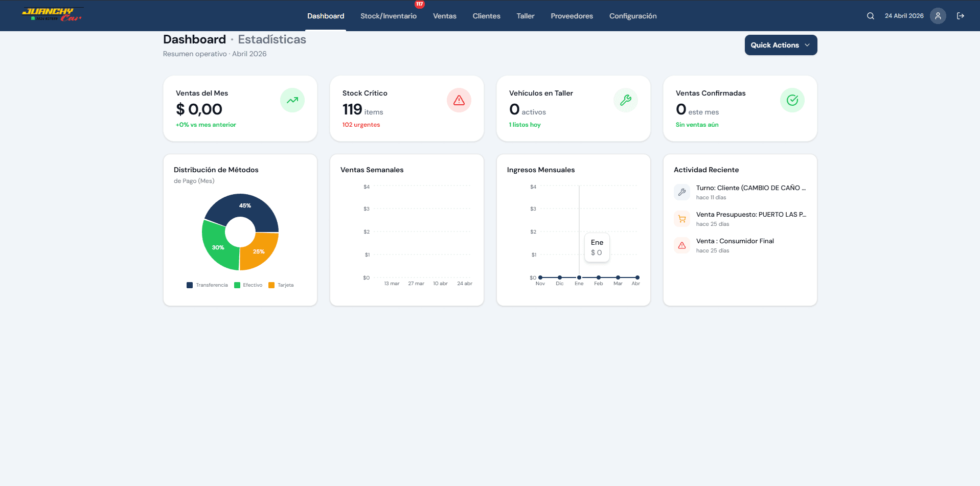The image size is (980, 486).
Task: Click the Mar data point in Ingresos Mensuales
Action: click(x=618, y=277)
